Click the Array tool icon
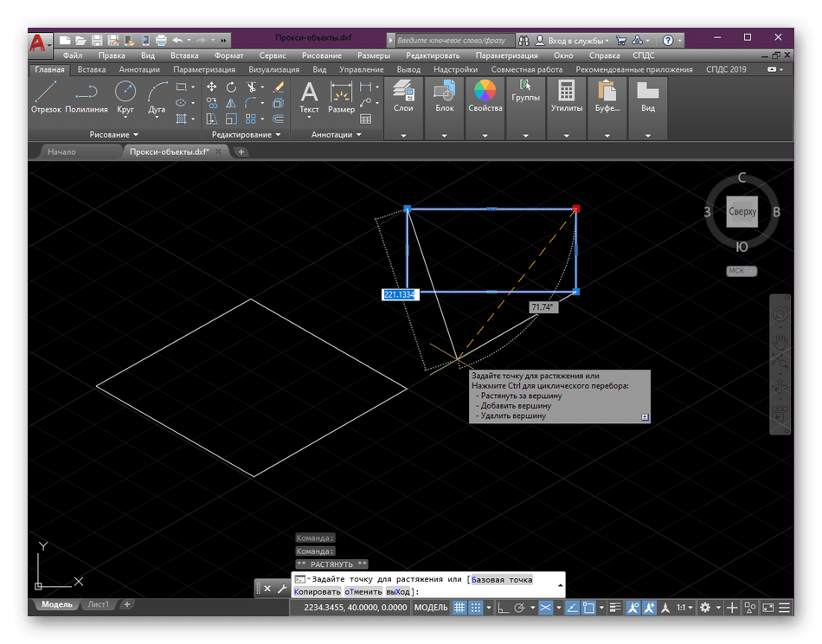Viewport: 822px width, 644px height. (x=251, y=119)
